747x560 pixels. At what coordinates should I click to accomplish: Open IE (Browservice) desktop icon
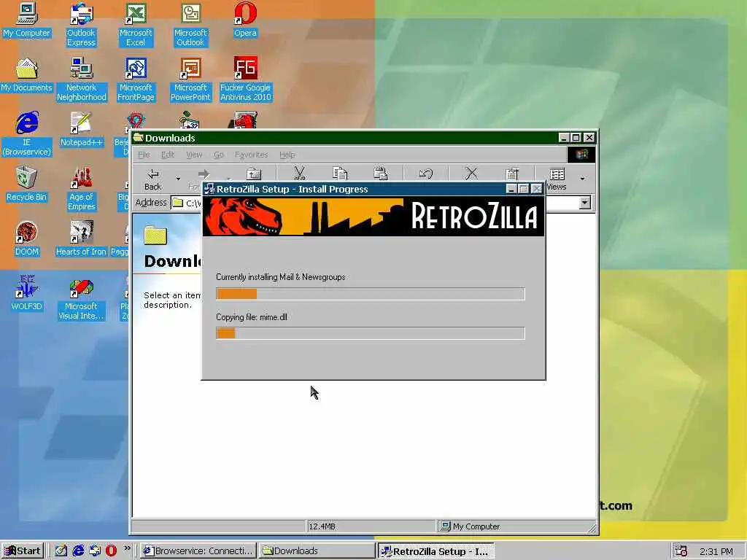coord(26,134)
